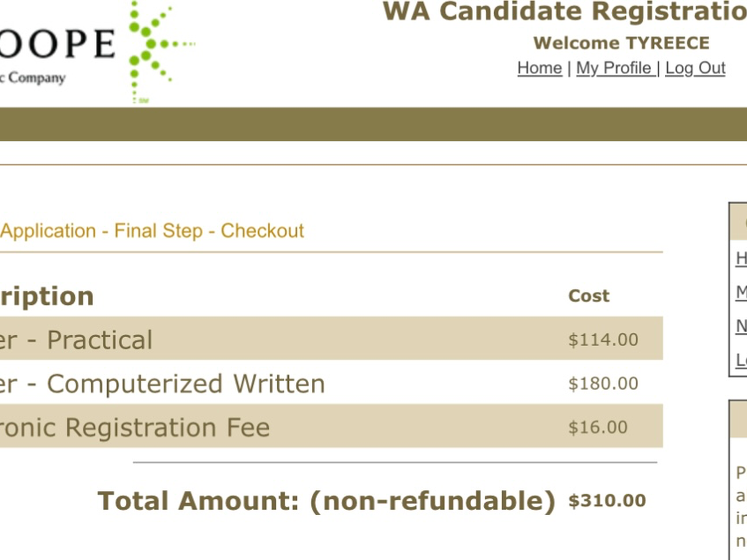Click the $114.00 cost amount
747x560 pixels.
pos(603,340)
